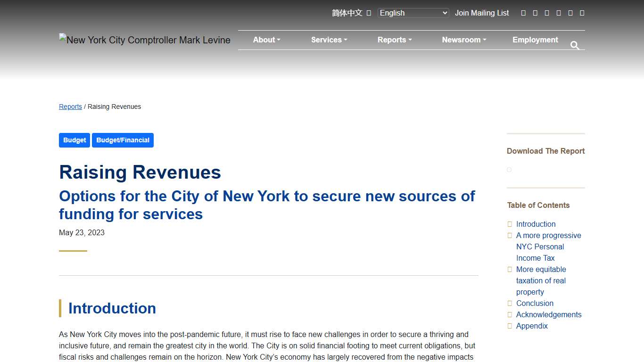Click the last social media icon in header
The width and height of the screenshot is (644, 362).
point(582,13)
